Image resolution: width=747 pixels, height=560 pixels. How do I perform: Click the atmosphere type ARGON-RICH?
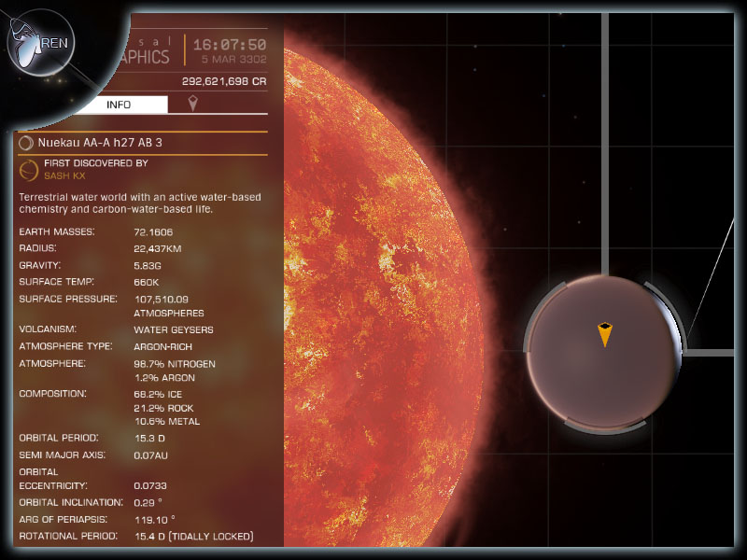pos(162,346)
